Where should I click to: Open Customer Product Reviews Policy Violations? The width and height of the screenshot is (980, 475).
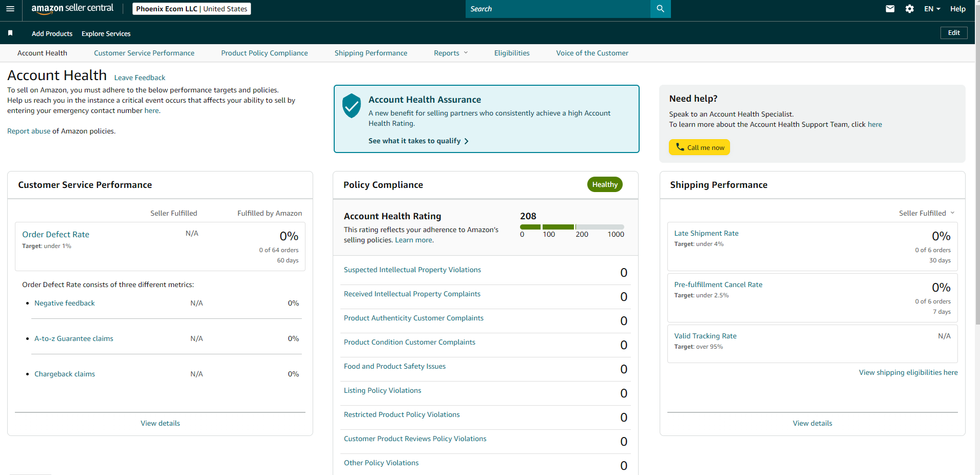coord(415,439)
